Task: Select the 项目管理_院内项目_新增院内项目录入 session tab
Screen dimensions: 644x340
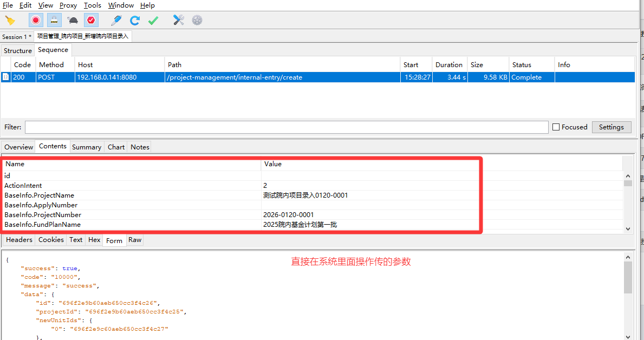Action: 83,36
